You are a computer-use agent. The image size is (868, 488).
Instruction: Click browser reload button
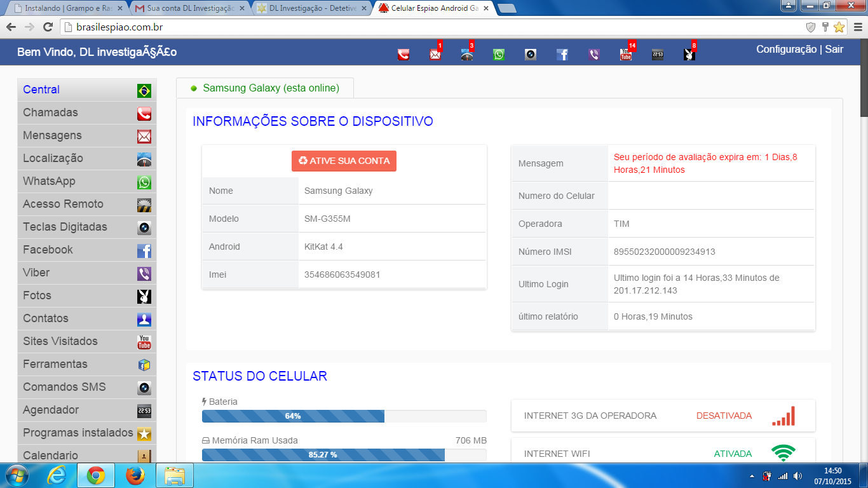(x=48, y=27)
